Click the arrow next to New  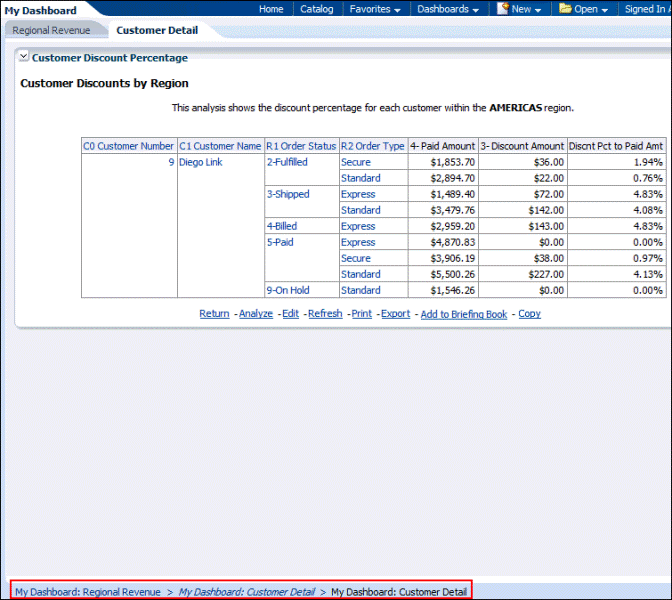click(538, 10)
